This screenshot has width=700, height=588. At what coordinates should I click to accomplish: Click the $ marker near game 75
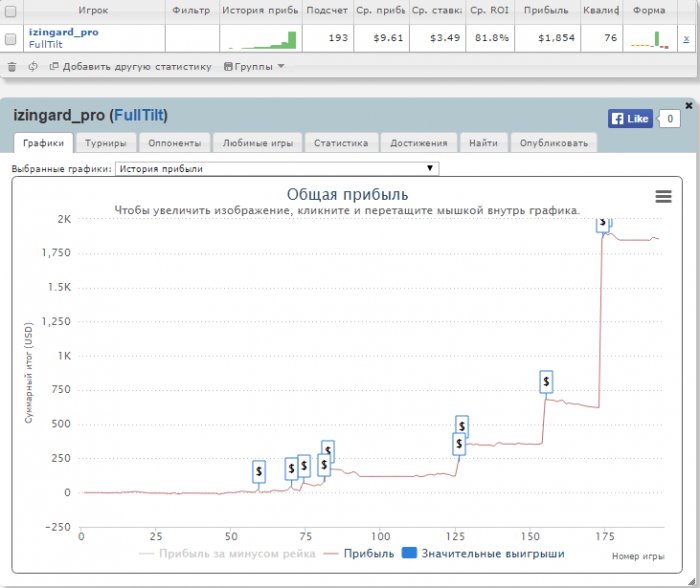[x=304, y=466]
